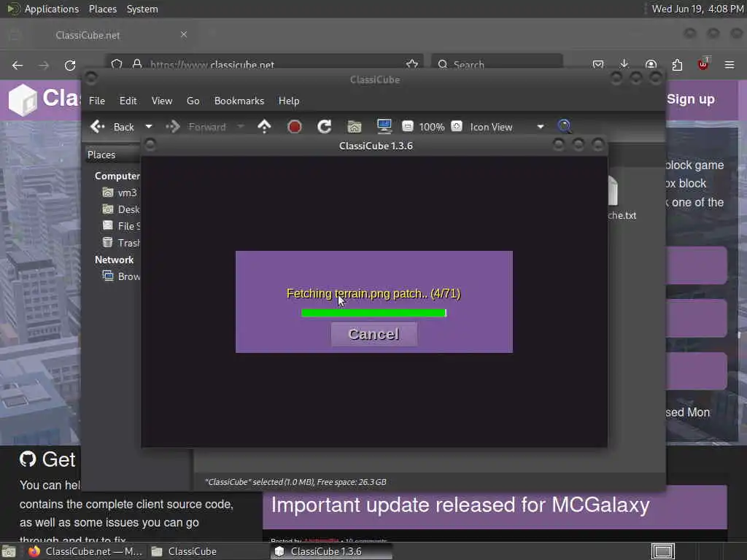
Task: Select the text file ending in che.txt
Action: [622, 198]
